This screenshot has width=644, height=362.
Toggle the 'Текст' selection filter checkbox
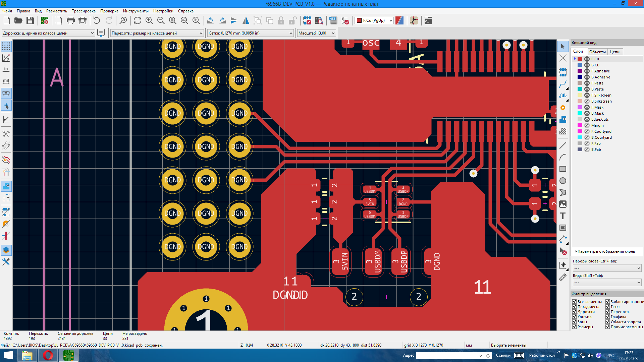point(607,307)
